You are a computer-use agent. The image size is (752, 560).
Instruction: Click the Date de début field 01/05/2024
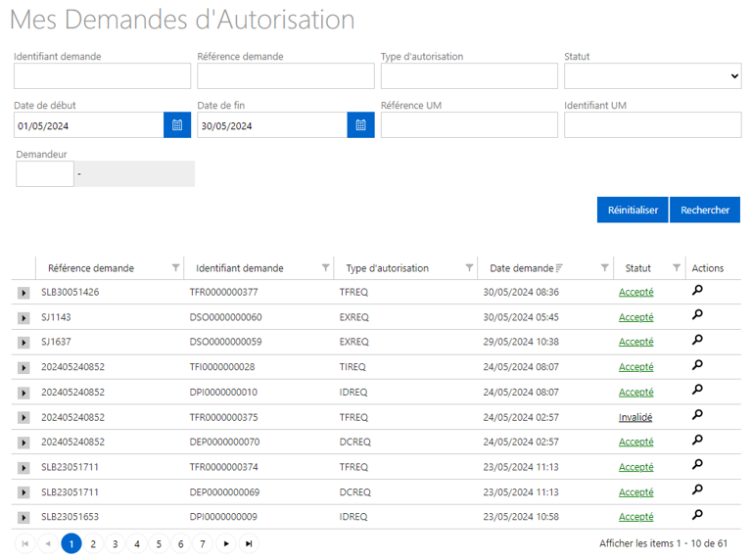[89, 125]
